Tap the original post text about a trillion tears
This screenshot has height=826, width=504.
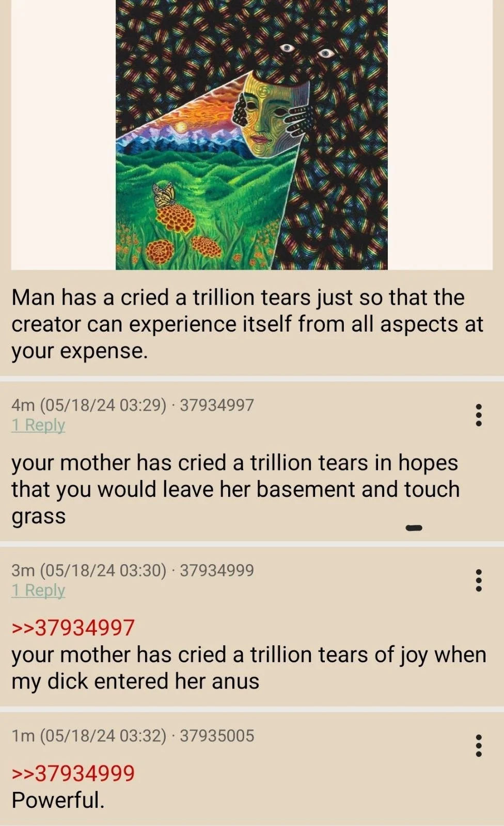tap(247, 324)
